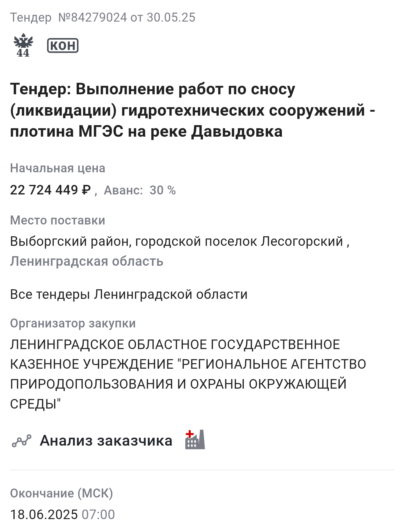Click the КОН tender type badge
The width and height of the screenshot is (404, 532).
point(63,45)
